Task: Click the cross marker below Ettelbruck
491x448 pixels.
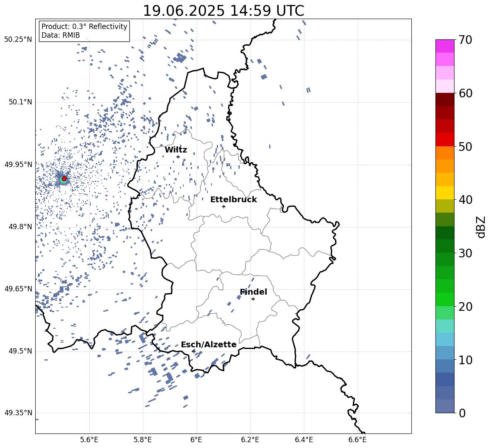Action: pyautogui.click(x=224, y=206)
